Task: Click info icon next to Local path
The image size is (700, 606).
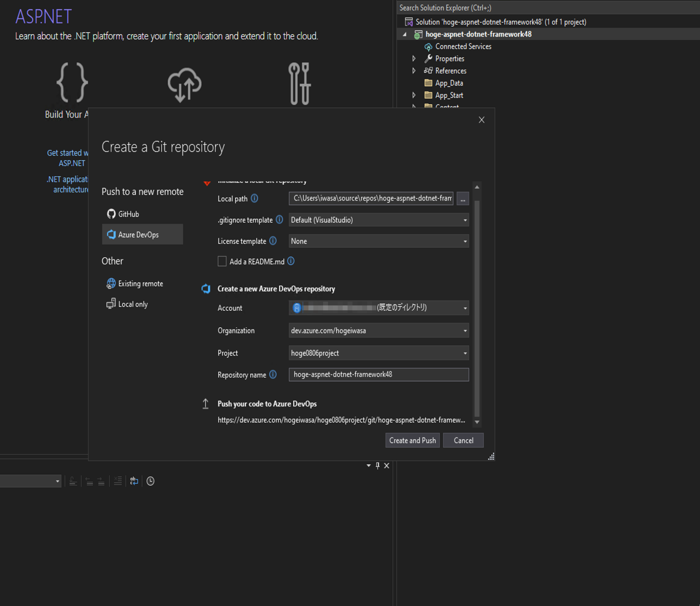Action: pyautogui.click(x=254, y=198)
